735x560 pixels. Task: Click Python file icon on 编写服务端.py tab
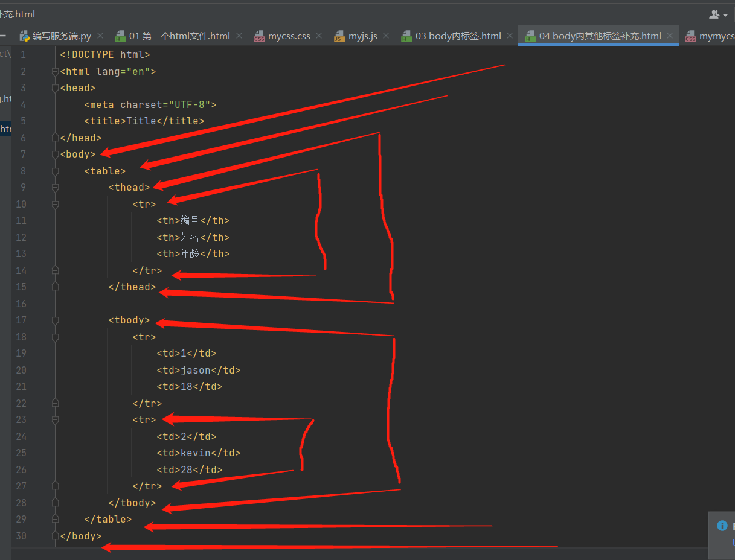(24, 36)
